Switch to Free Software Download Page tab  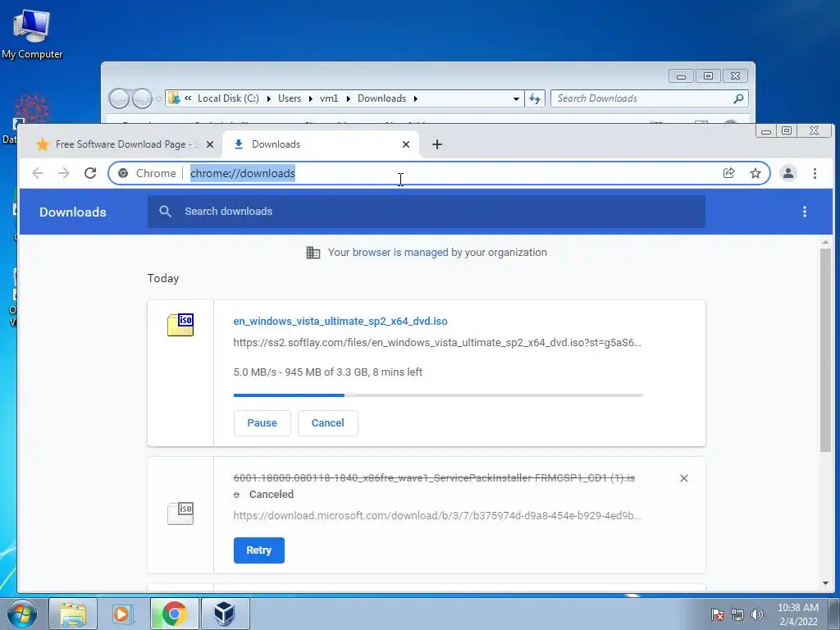(126, 144)
